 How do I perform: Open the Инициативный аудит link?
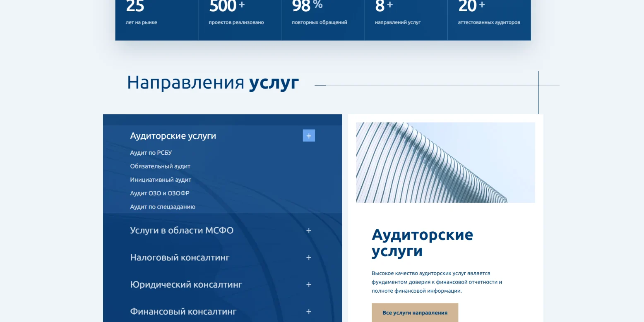[x=161, y=180]
